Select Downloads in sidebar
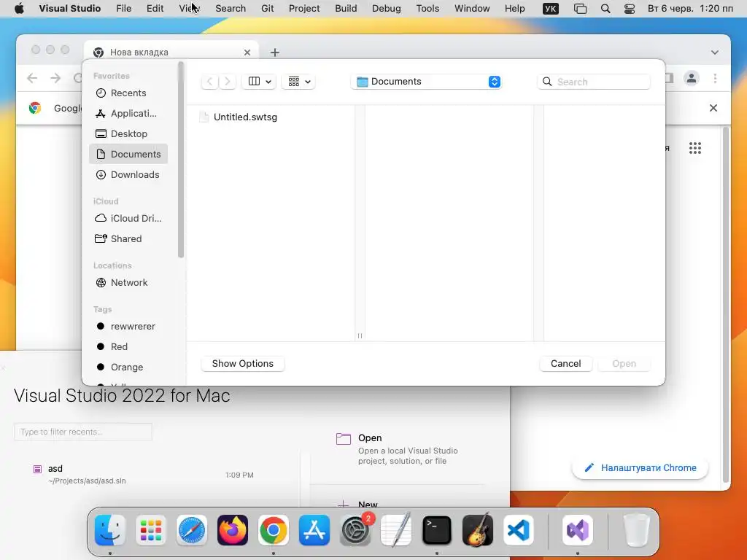Screen dimensions: 747x560 (x=128, y=174)
